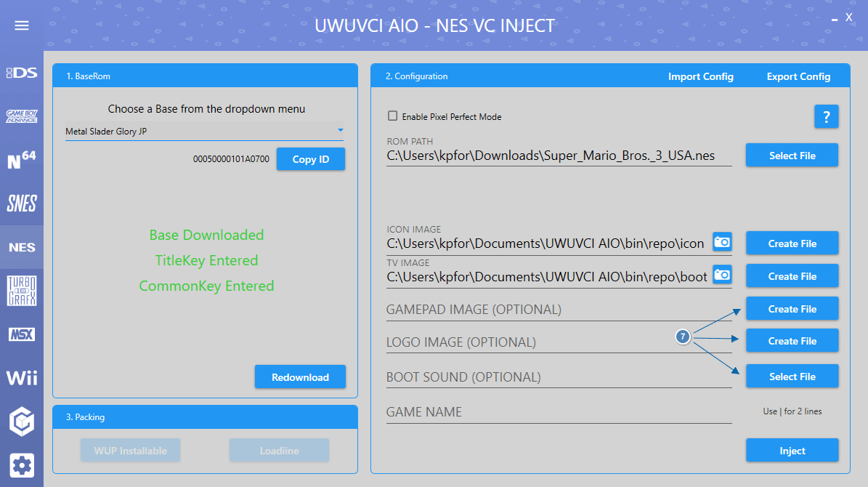Click camera icon beside TV Image path

pyautogui.click(x=722, y=274)
